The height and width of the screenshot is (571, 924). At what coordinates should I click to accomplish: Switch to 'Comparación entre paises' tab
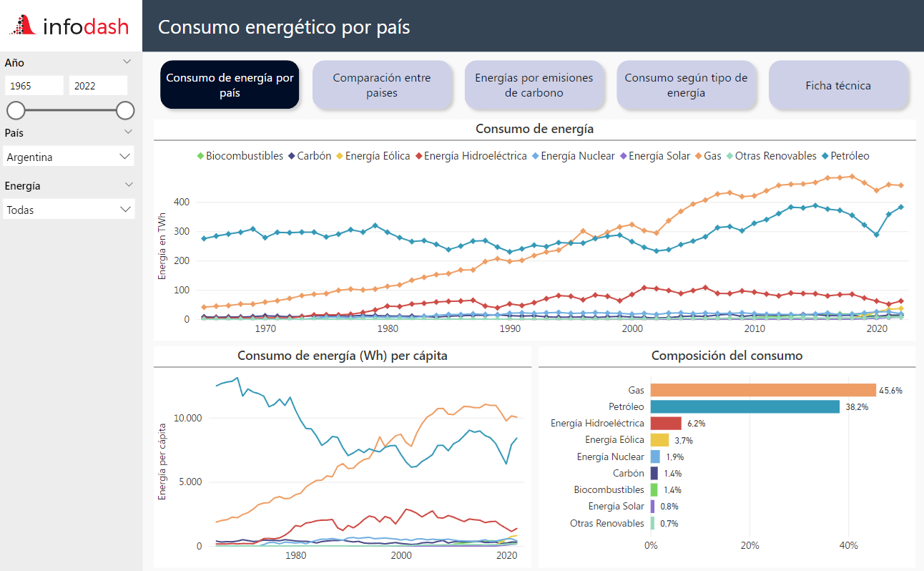pos(382,85)
